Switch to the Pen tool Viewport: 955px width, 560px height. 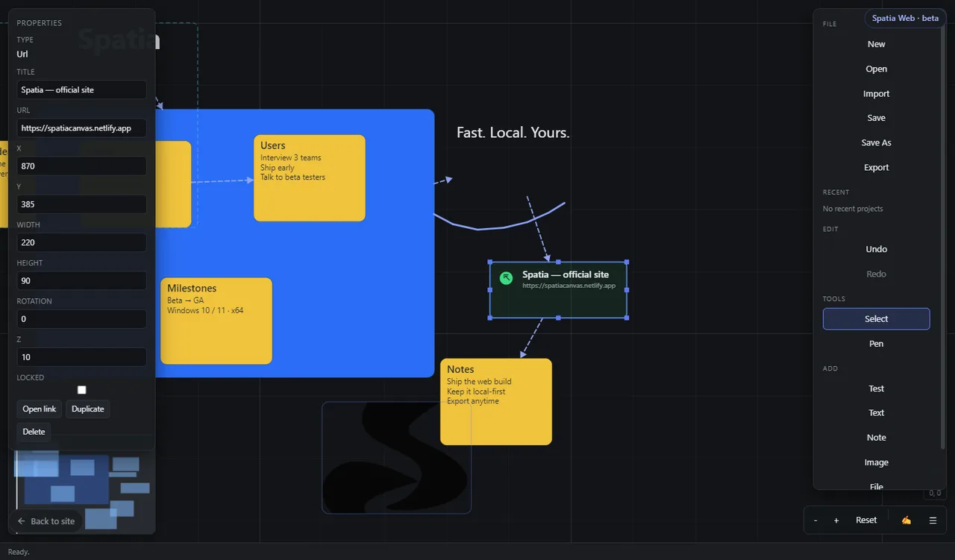coord(876,344)
